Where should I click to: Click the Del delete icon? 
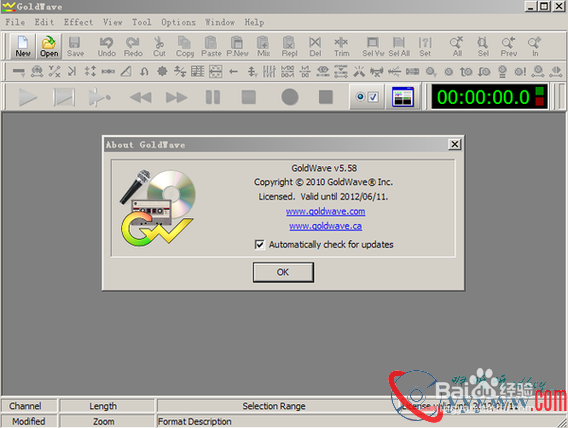pos(315,46)
